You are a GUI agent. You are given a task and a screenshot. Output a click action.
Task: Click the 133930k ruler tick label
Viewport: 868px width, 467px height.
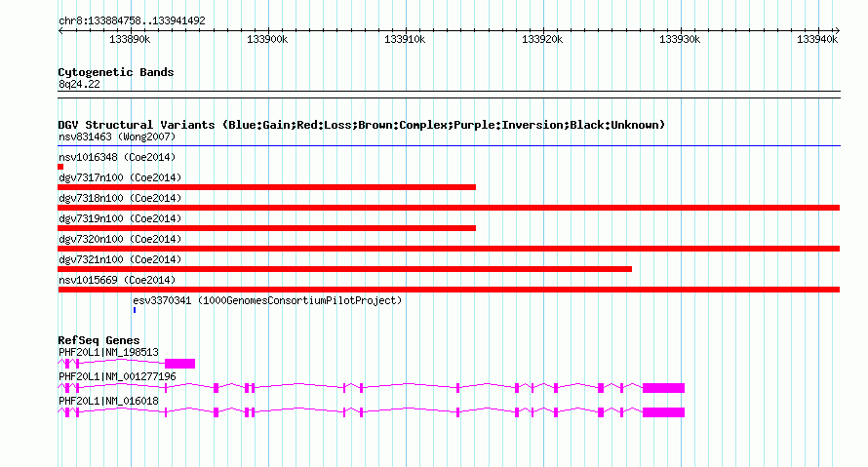[680, 39]
